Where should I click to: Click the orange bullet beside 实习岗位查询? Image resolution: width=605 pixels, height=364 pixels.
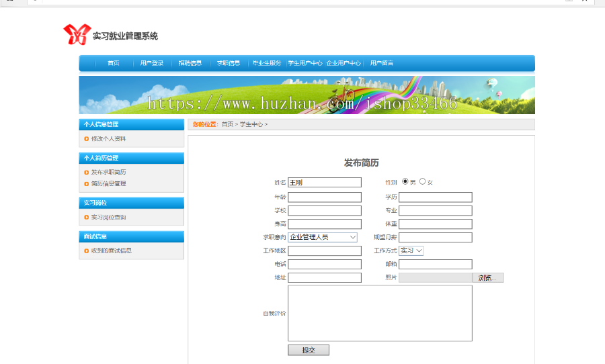(87, 218)
